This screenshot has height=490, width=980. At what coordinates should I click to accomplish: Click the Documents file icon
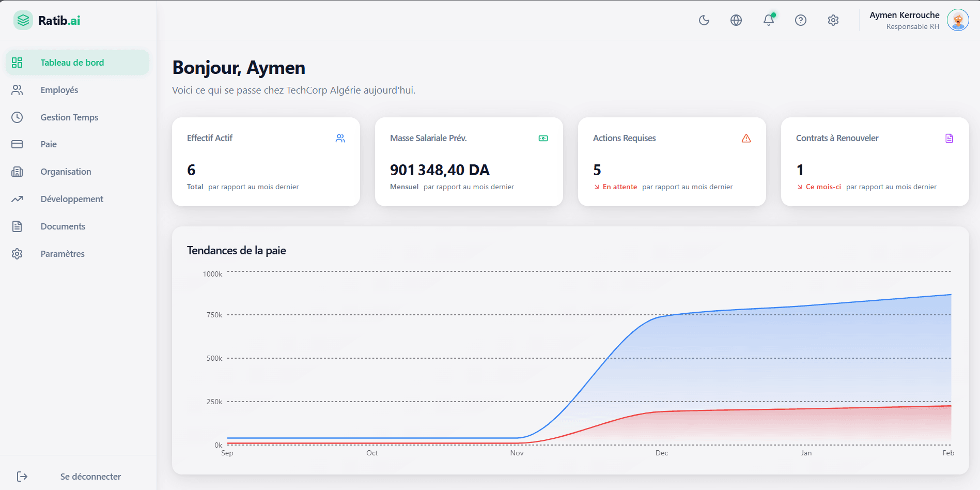pos(17,226)
